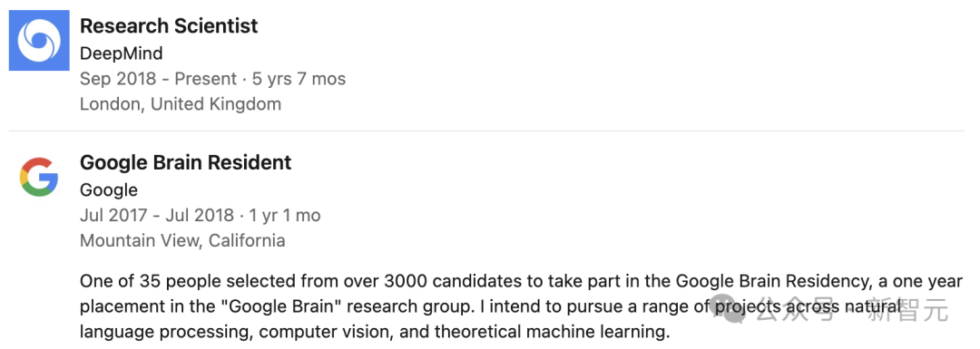Click the DeepMind company logo
The height and width of the screenshot is (349, 980).
(39, 40)
